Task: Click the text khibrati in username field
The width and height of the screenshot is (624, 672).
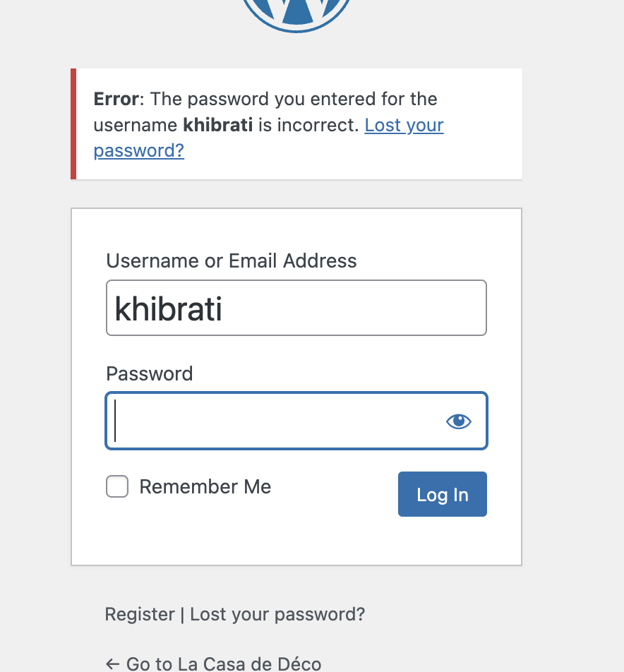Action: click(x=168, y=308)
